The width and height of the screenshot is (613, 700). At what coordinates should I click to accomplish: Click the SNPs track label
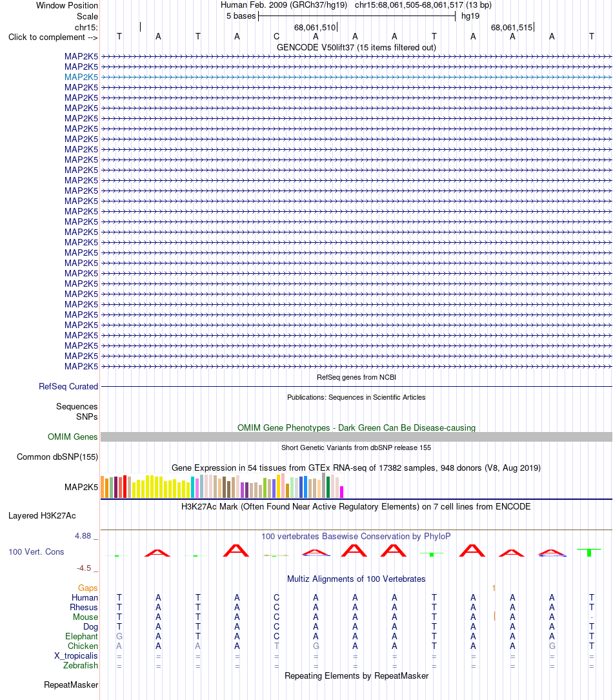[87, 417]
